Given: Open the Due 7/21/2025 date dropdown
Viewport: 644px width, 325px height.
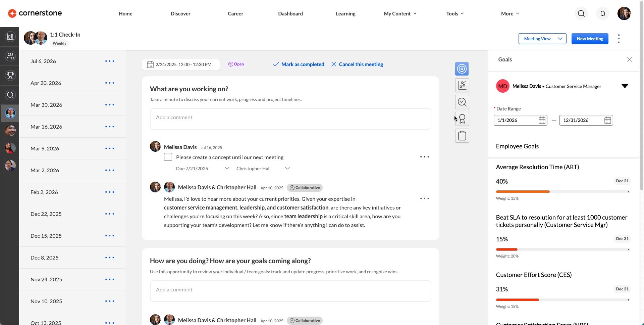Looking at the screenshot, I should click(x=203, y=169).
